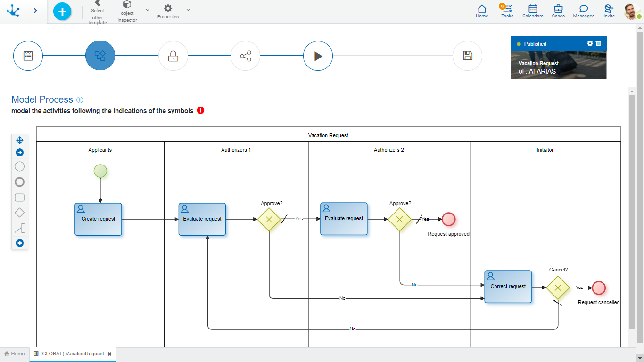This screenshot has width=644, height=362.
Task: Expand the Properties dropdown arrow
Action: (188, 10)
